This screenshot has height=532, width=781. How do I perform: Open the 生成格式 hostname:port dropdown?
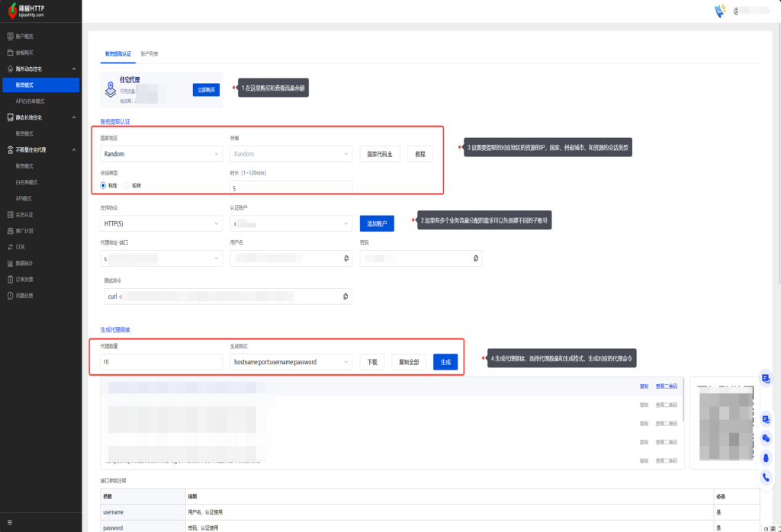[291, 362]
